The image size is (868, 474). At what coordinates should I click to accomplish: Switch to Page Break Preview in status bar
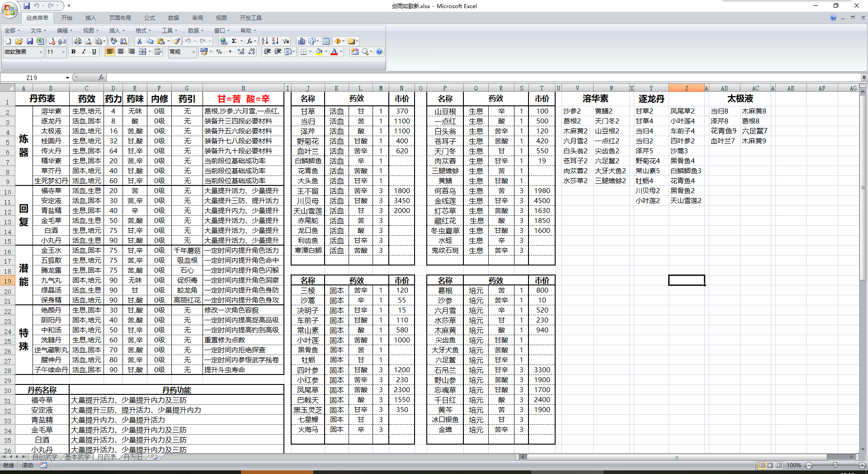click(x=778, y=465)
